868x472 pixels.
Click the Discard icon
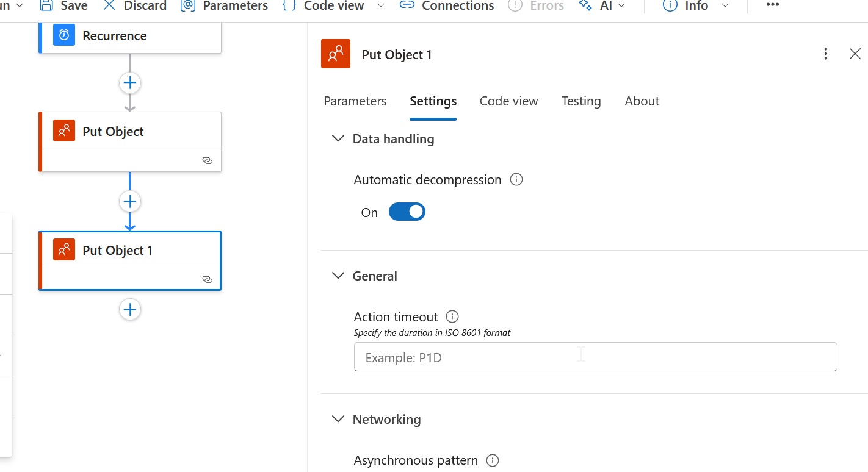click(109, 6)
